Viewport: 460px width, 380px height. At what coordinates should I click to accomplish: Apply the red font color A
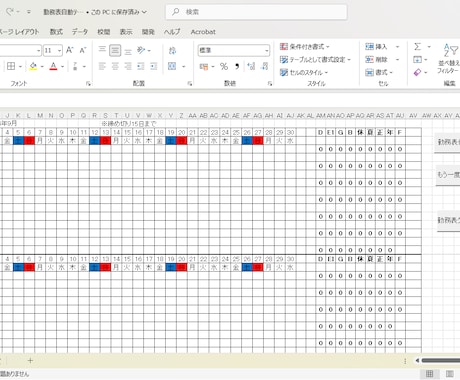click(53, 66)
